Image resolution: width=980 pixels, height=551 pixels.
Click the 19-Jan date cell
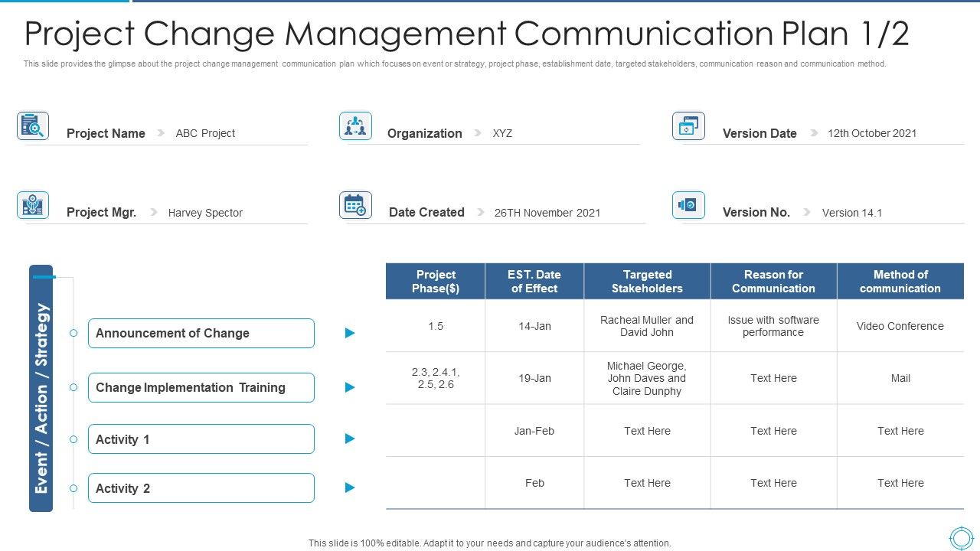[x=534, y=378]
